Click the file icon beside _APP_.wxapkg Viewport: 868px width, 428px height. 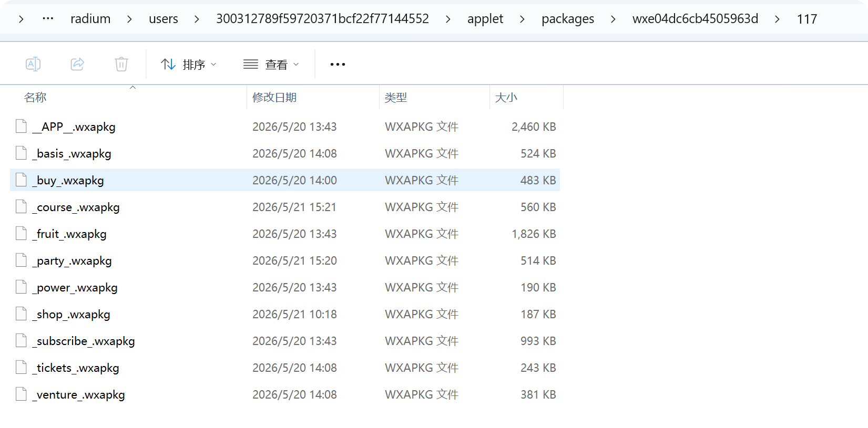21,127
